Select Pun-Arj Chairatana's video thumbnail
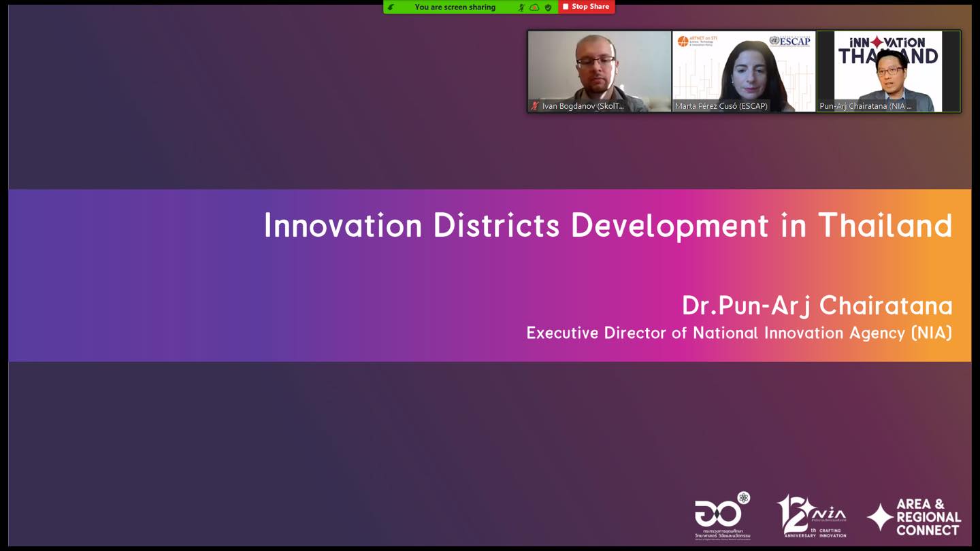The height and width of the screenshot is (551, 980). click(x=888, y=71)
